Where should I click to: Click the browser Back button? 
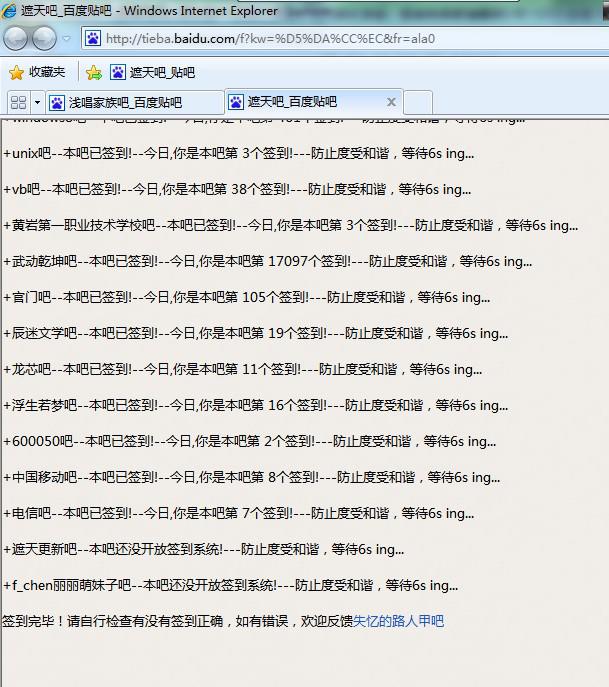point(15,39)
